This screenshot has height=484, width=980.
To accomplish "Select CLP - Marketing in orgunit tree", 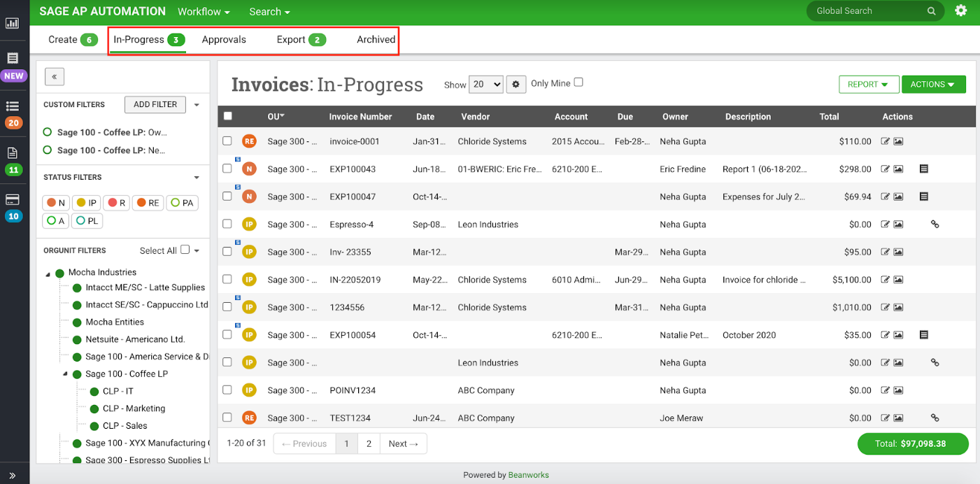I will point(134,408).
